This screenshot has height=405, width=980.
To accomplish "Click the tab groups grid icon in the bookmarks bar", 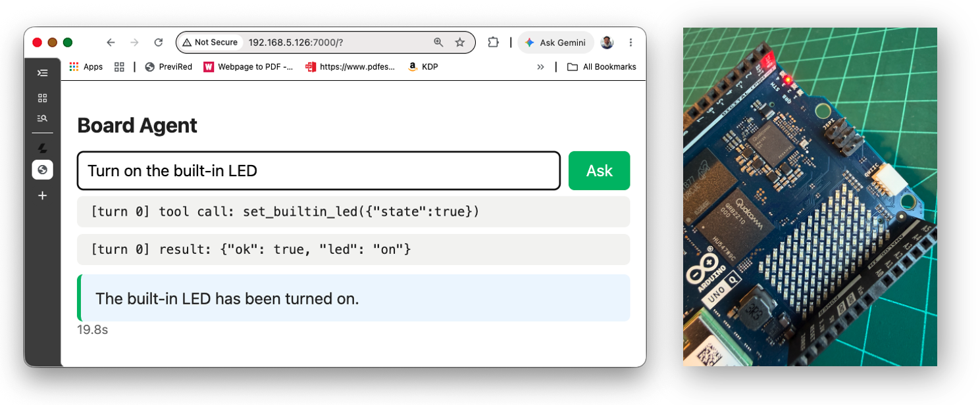I will pyautogui.click(x=119, y=66).
